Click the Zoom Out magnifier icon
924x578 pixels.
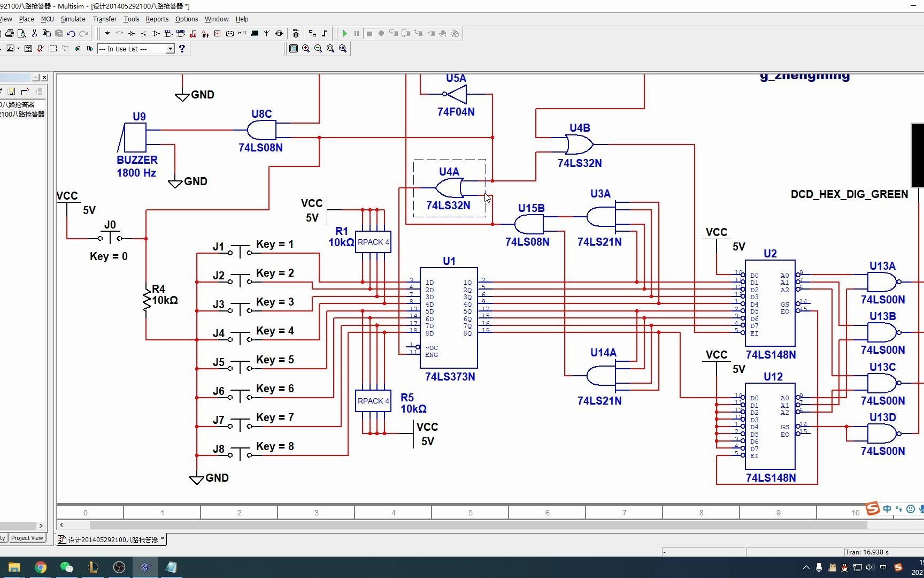click(318, 49)
